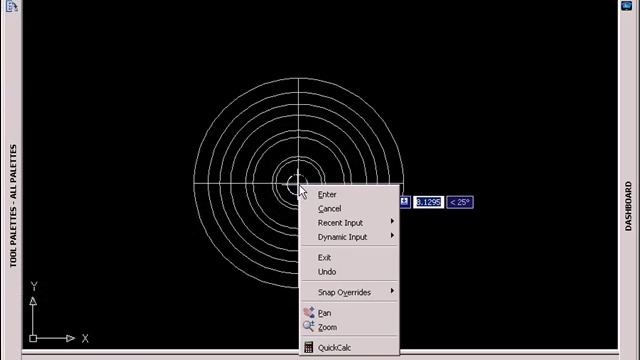Open the Recent Input submenu
640x360 pixels.
point(349,223)
